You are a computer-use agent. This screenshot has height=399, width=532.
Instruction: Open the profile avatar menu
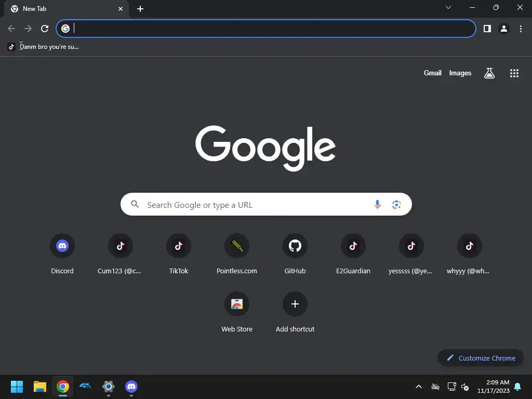(504, 29)
